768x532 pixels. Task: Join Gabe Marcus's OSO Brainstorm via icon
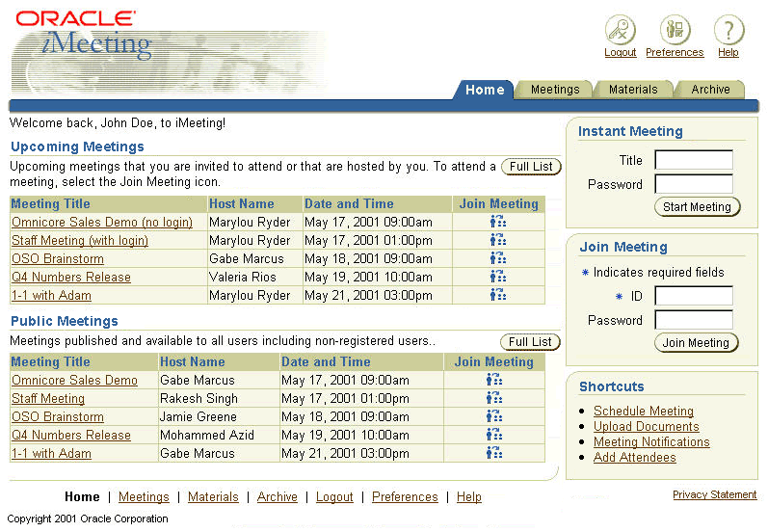point(498,258)
